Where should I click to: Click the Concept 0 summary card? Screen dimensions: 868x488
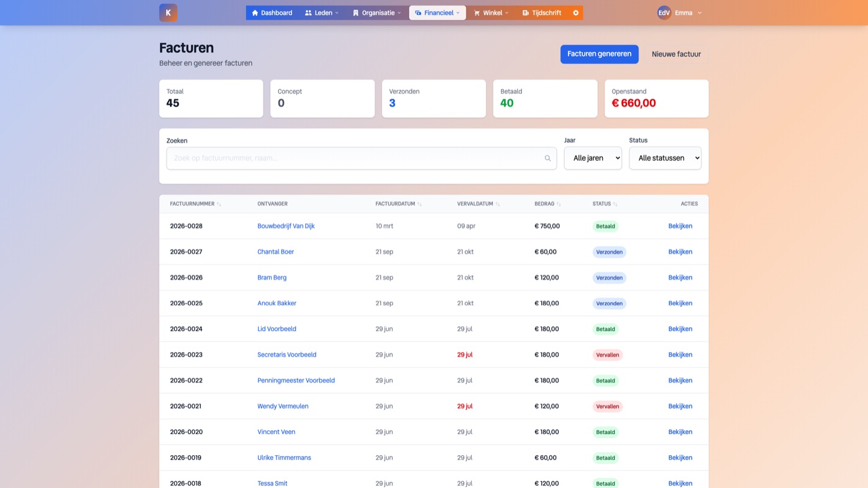(322, 99)
